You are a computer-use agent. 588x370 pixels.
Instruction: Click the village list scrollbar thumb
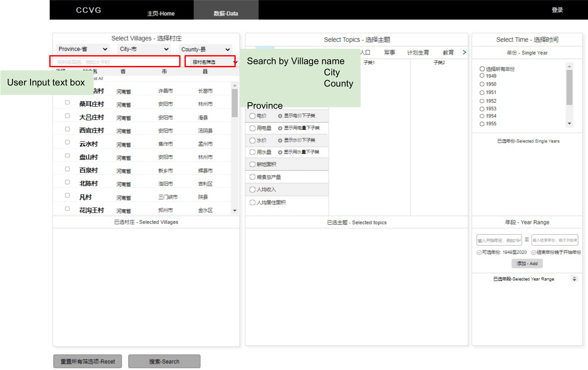pyautogui.click(x=235, y=103)
